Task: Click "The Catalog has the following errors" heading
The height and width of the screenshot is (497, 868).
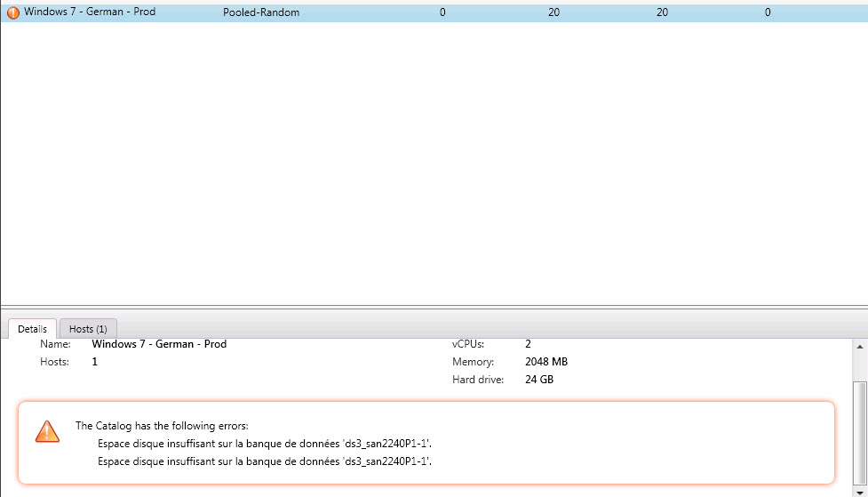Action: click(162, 426)
